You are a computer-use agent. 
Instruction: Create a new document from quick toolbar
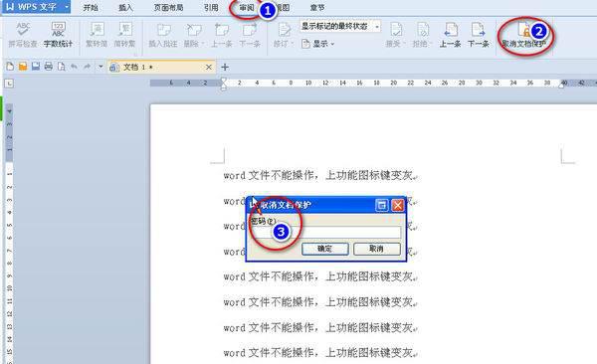click(10, 67)
